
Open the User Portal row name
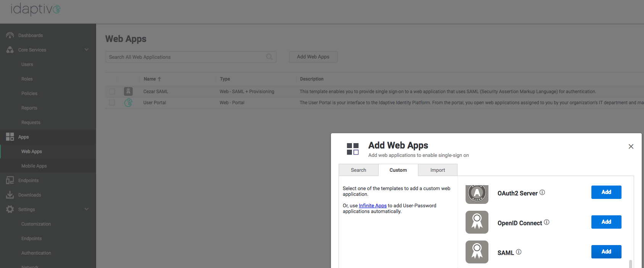point(154,103)
